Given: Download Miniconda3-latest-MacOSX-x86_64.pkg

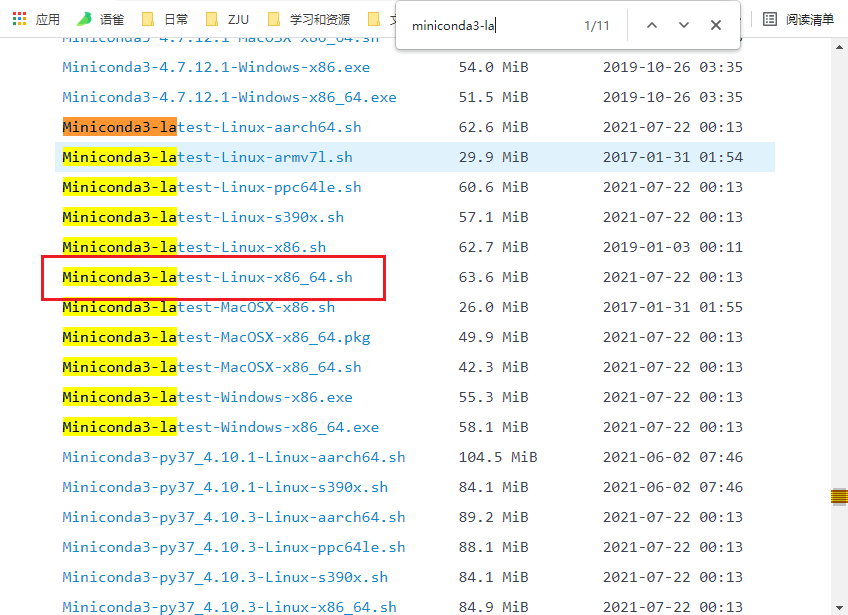Looking at the screenshot, I should tap(216, 337).
